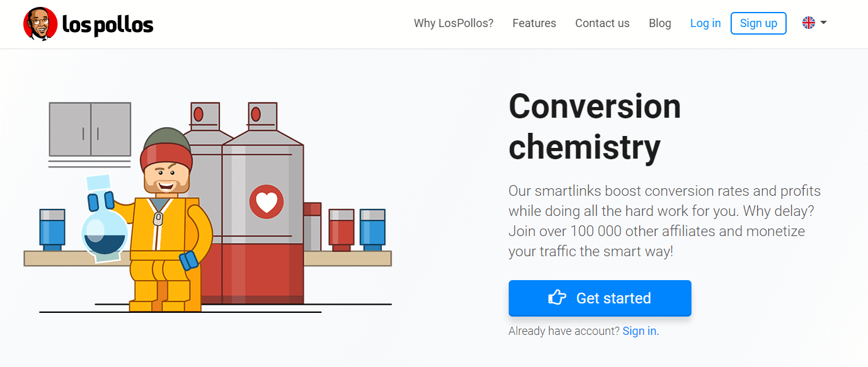
Task: Open the Features menu item
Action: click(x=534, y=23)
